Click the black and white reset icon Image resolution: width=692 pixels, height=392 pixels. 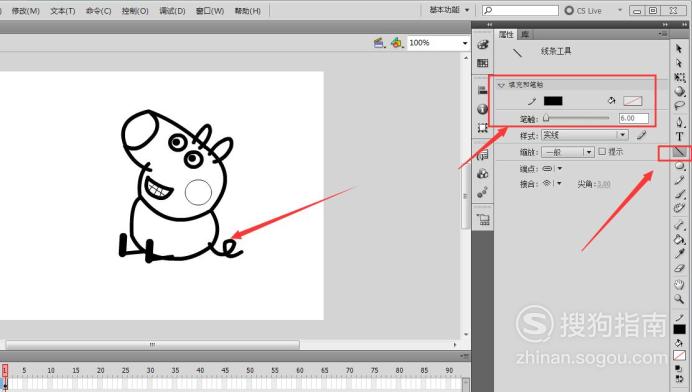679,368
